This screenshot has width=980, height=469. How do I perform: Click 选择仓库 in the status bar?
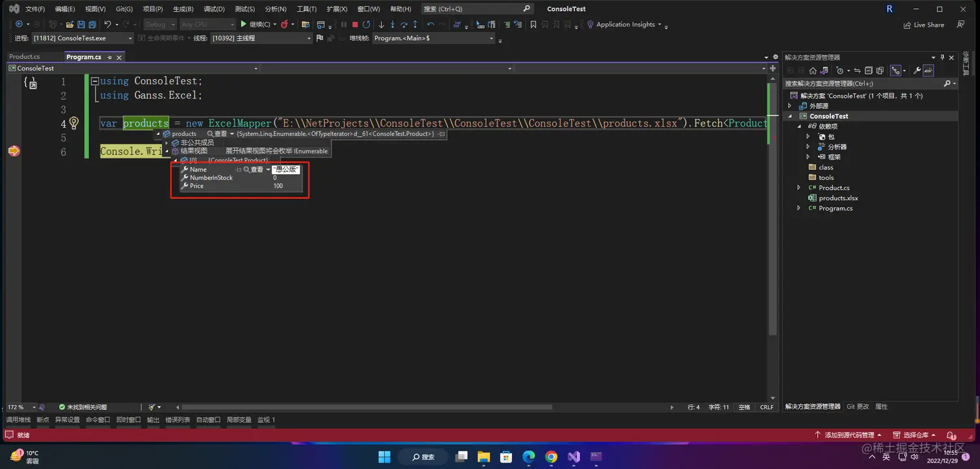click(x=915, y=435)
